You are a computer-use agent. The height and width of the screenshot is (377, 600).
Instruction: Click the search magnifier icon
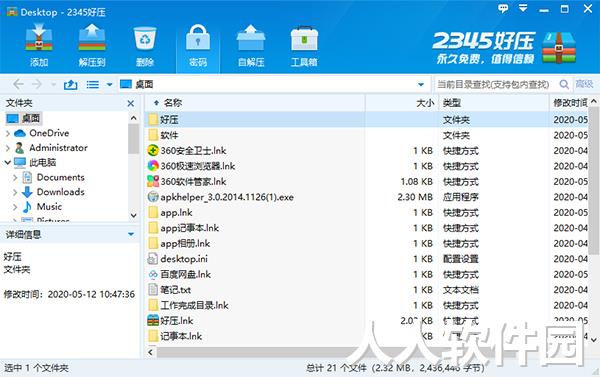coord(564,84)
